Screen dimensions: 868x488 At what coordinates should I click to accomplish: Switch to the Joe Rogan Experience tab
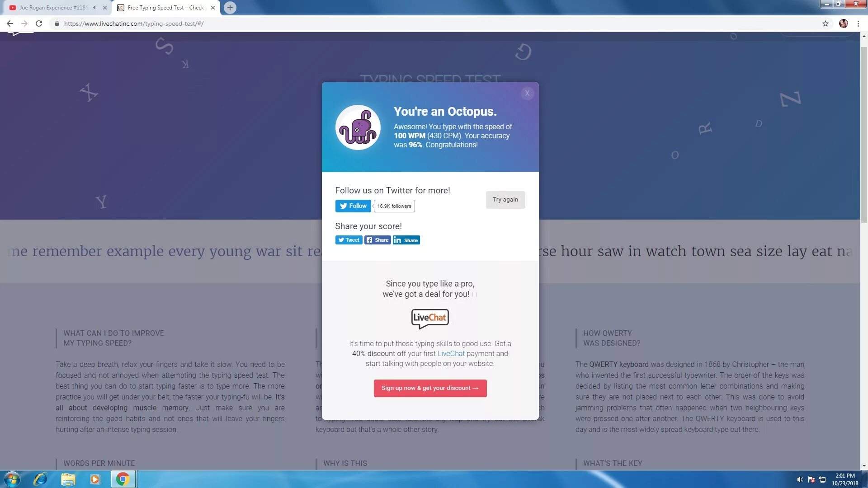click(53, 8)
